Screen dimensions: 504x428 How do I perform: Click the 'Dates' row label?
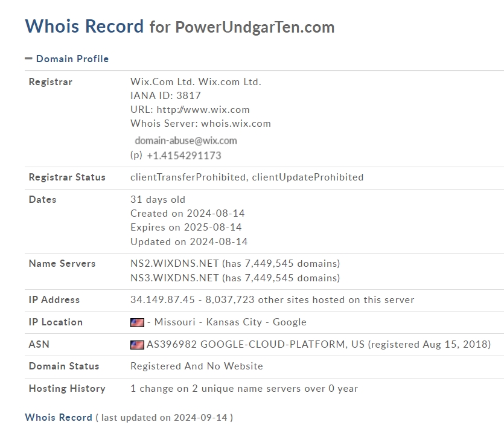coord(42,199)
